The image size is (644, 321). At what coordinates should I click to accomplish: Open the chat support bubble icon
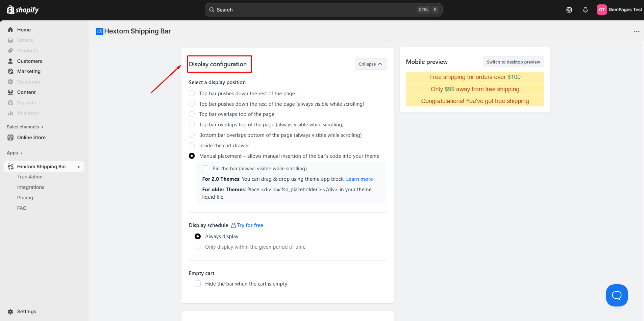[x=617, y=295]
